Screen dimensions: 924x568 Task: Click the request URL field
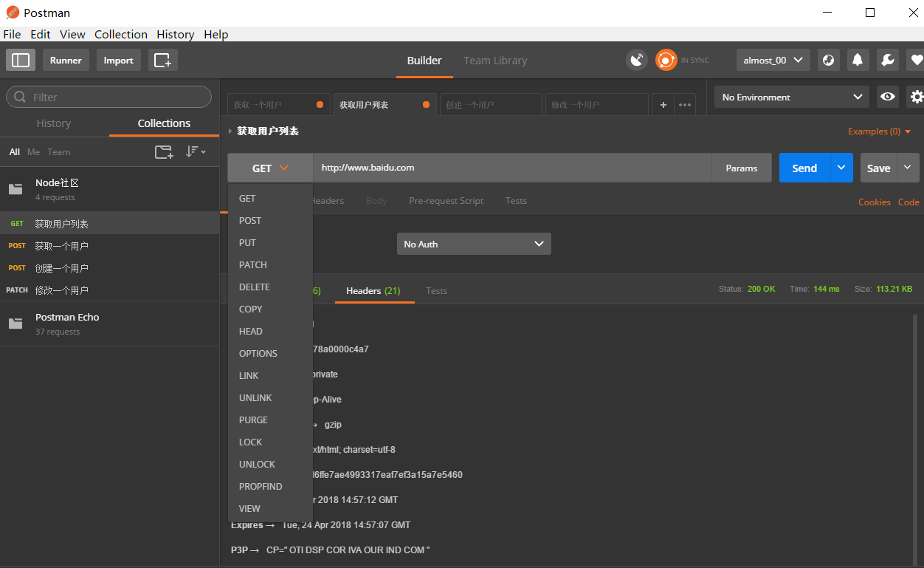coord(512,168)
